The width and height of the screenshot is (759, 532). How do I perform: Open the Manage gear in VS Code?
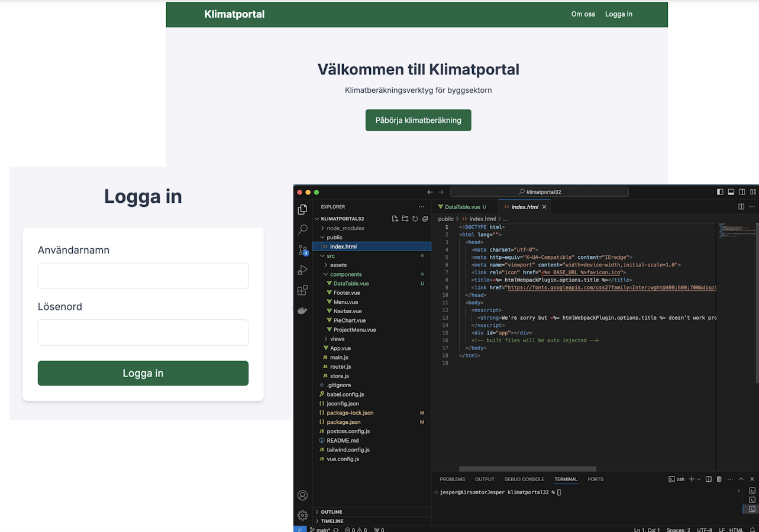click(x=302, y=515)
